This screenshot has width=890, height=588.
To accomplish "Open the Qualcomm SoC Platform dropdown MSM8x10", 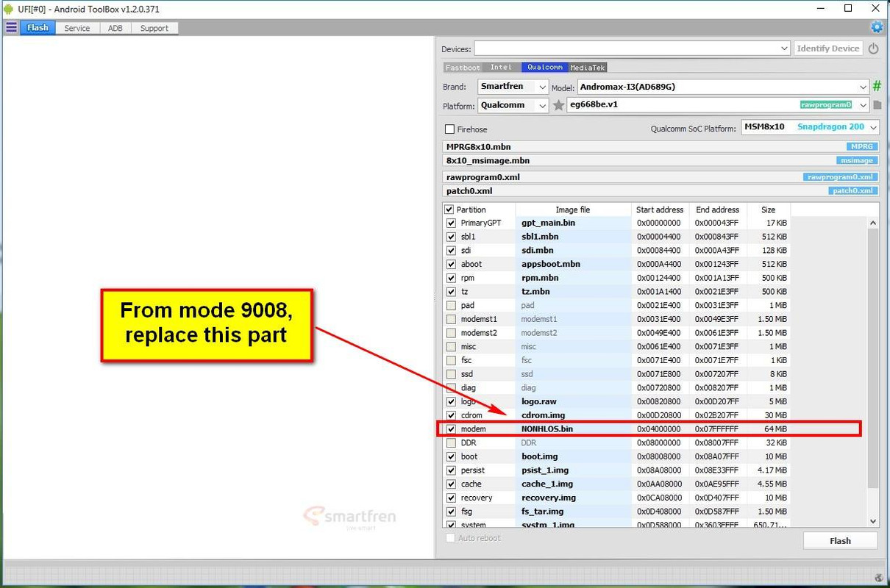I will [x=810, y=127].
